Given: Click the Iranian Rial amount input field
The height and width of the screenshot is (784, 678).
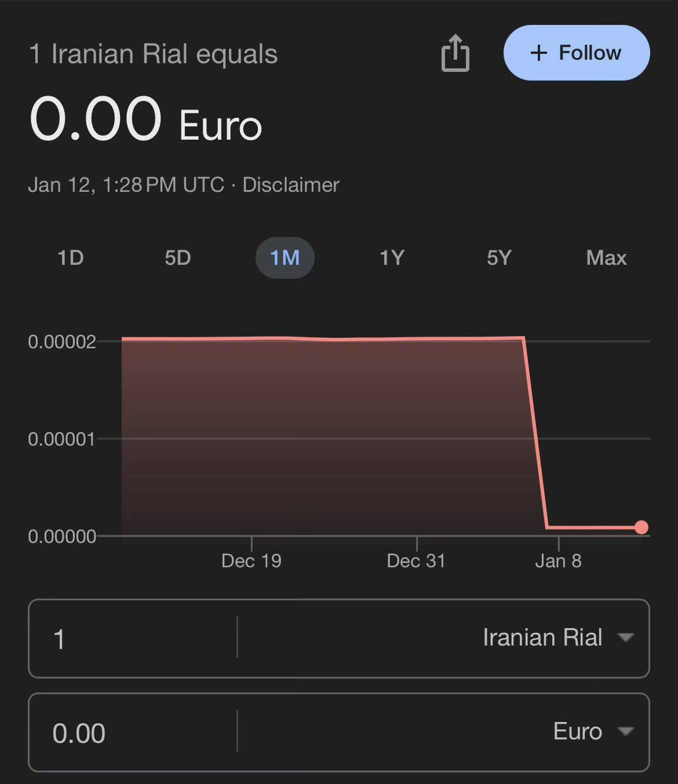Looking at the screenshot, I should click(x=133, y=639).
